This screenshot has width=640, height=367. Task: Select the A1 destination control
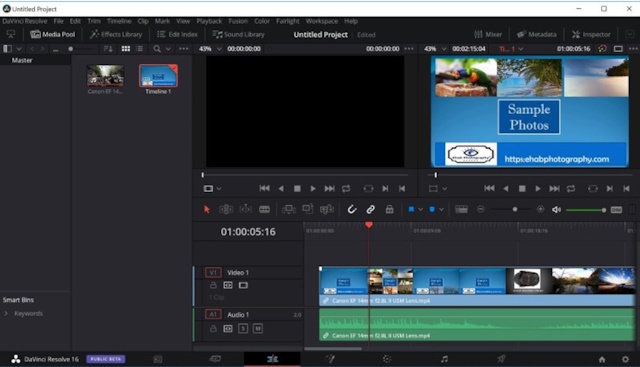point(213,314)
